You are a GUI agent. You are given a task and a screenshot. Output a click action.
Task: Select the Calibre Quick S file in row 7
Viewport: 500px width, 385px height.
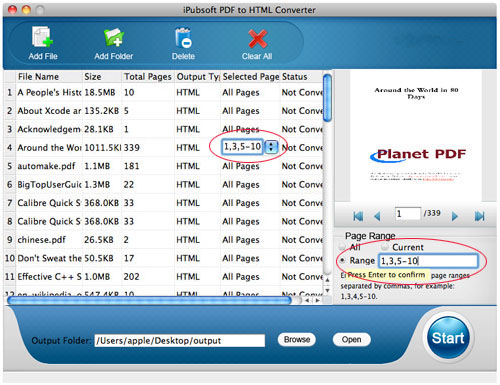(x=163, y=203)
